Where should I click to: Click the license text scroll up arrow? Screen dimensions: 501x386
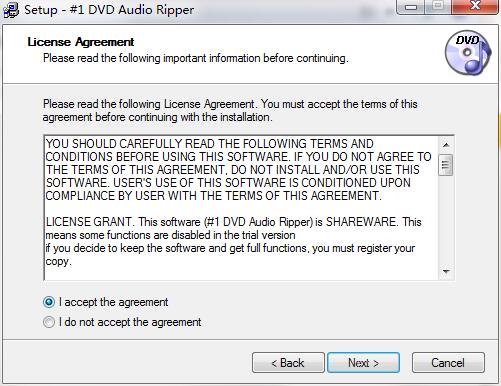(446, 145)
